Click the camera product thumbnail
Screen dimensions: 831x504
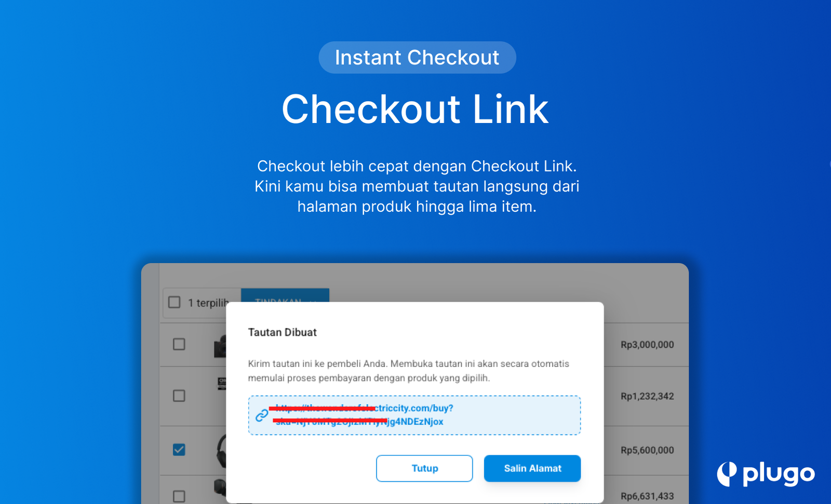tap(220, 347)
